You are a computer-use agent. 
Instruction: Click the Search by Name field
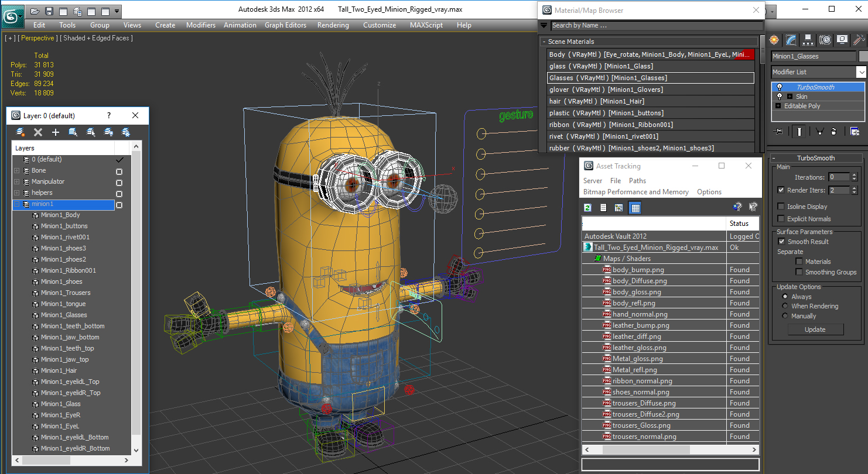click(x=657, y=25)
